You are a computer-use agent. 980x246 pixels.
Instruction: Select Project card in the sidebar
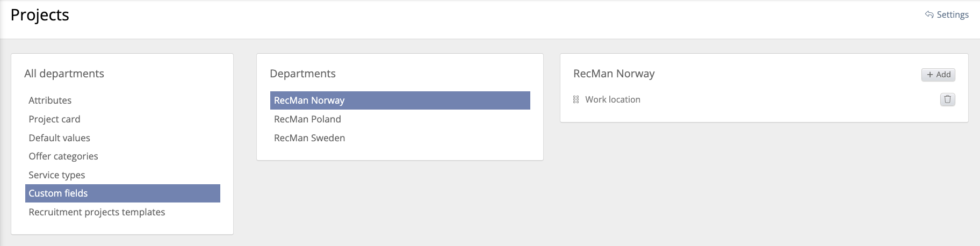pos(54,119)
